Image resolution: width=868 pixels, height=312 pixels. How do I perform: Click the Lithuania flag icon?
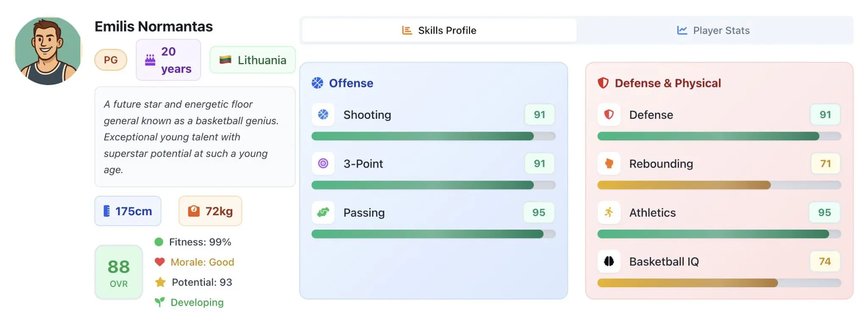pyautogui.click(x=225, y=60)
